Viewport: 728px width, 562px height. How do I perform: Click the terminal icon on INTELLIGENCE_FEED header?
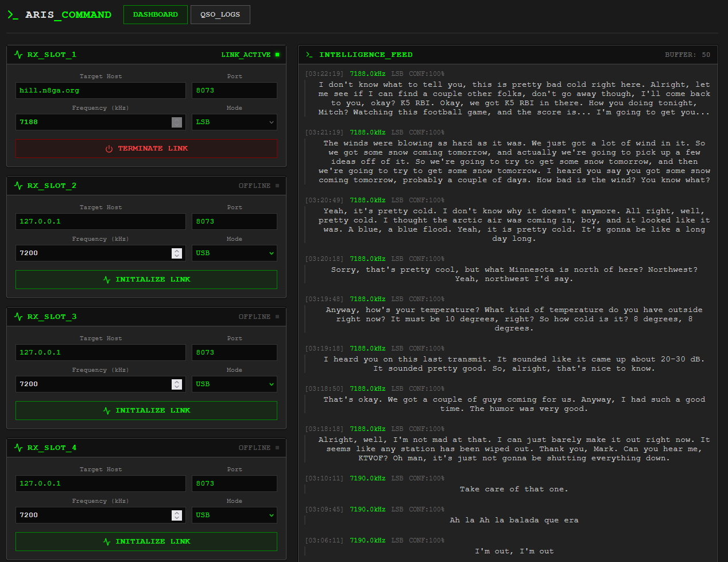309,55
